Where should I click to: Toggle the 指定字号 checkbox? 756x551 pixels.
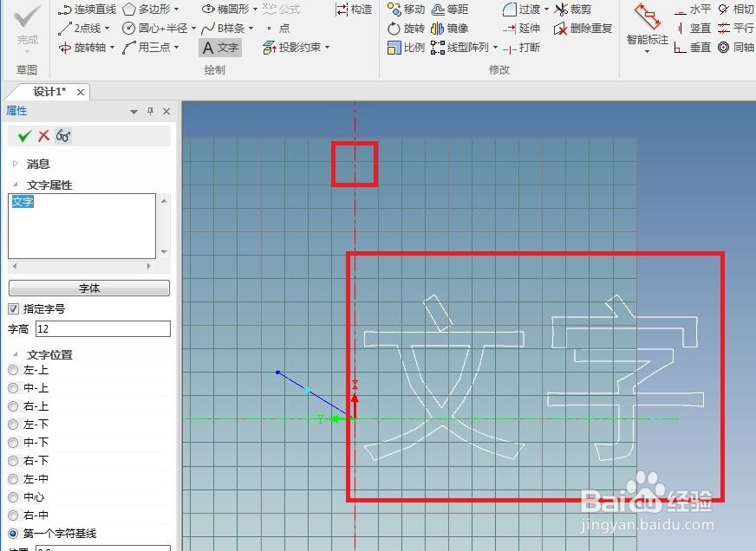coord(12,308)
